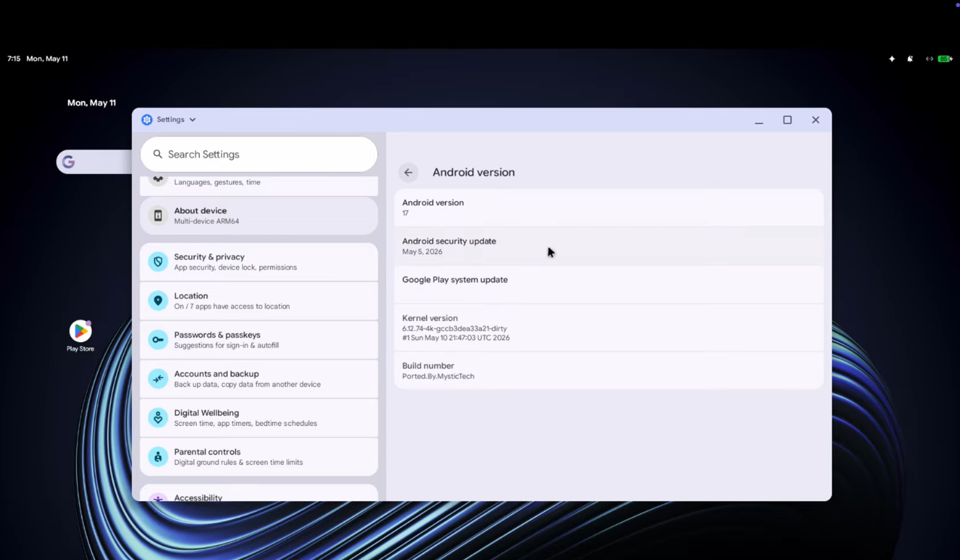Select the Android security update row
The width and height of the screenshot is (960, 560).
(609, 246)
